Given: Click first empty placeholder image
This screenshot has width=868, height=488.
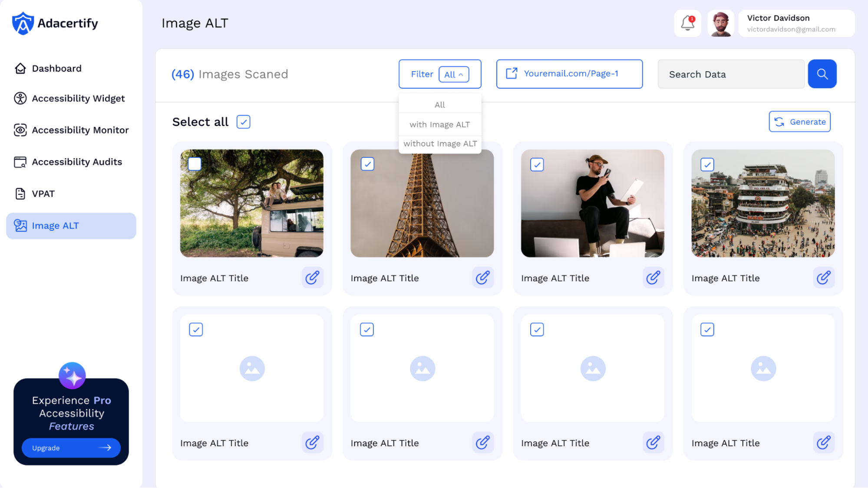Looking at the screenshot, I should pos(252,368).
